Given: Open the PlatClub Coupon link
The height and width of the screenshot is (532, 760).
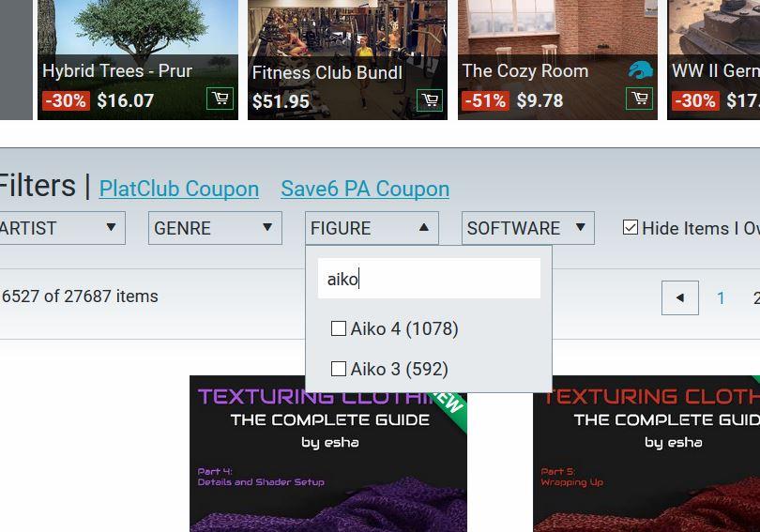Looking at the screenshot, I should tap(179, 189).
